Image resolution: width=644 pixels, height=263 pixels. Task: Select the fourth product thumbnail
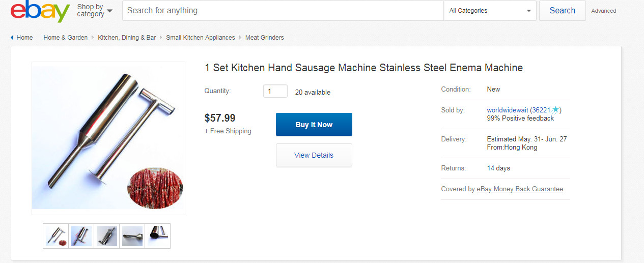[x=132, y=236]
